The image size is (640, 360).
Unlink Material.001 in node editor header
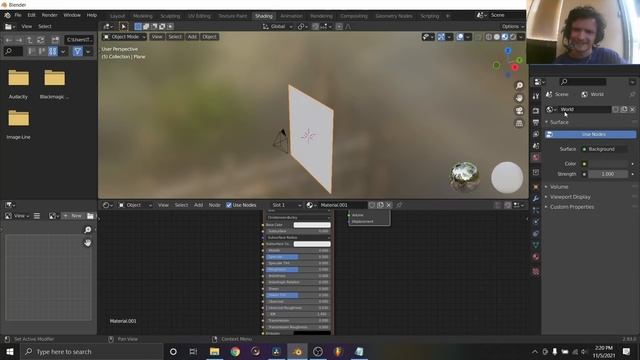tap(389, 205)
